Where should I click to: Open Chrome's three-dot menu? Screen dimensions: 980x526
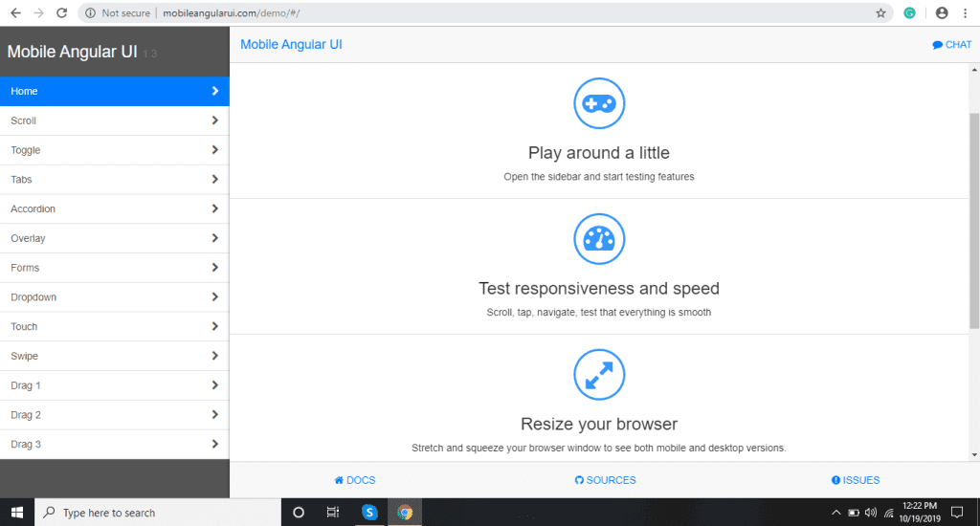(966, 13)
